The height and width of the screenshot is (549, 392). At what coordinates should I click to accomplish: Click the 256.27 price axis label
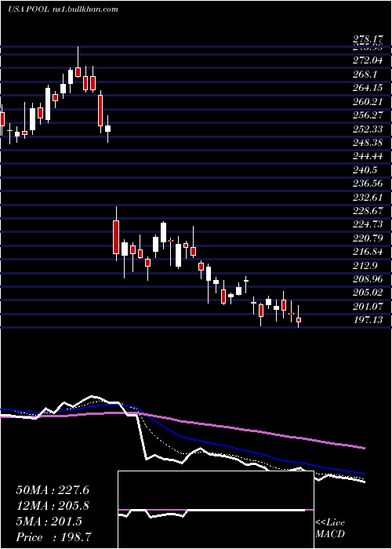click(x=368, y=115)
